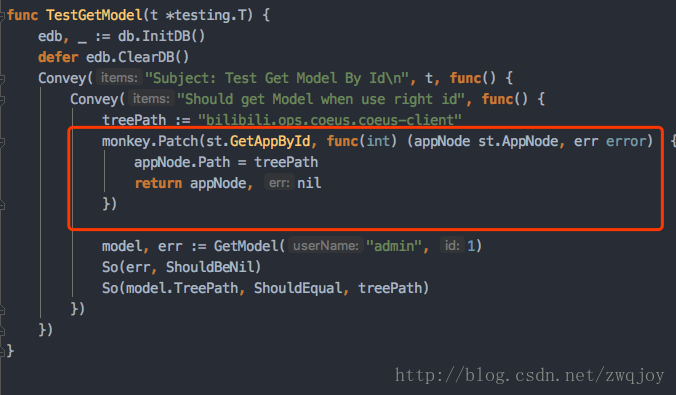Click func keyword in the Subject Convey line

(466, 78)
